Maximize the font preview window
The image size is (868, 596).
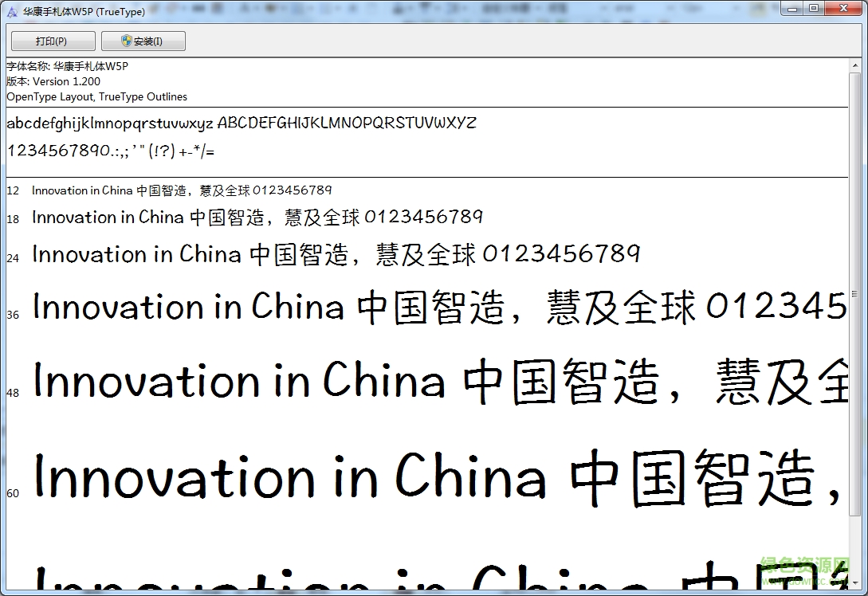coord(814,9)
